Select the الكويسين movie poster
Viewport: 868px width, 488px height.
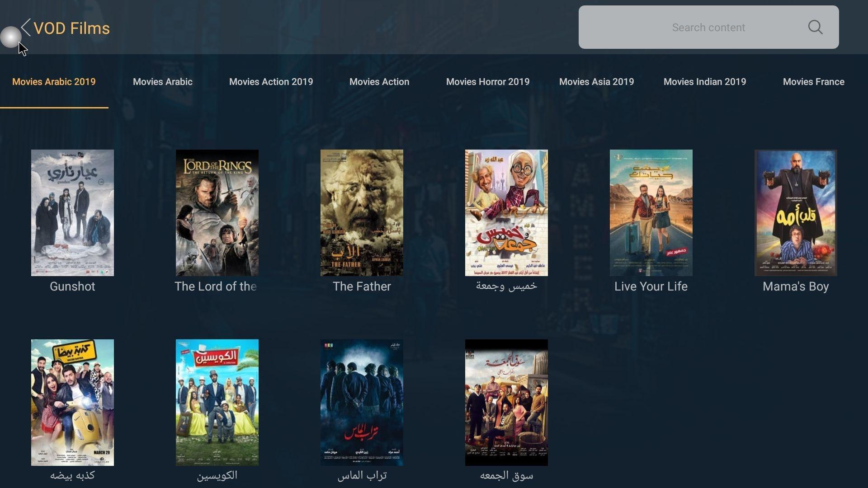(x=217, y=403)
